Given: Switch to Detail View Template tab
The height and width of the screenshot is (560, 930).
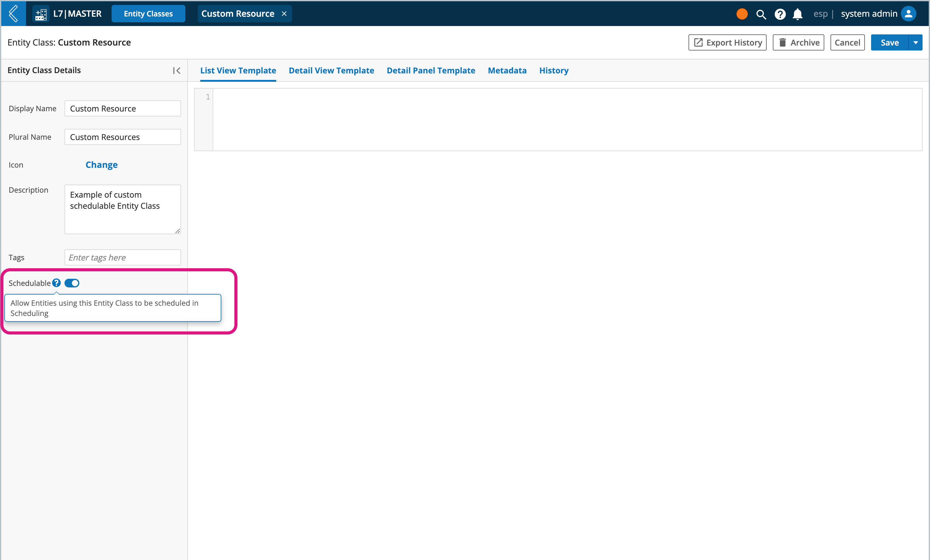Looking at the screenshot, I should pos(331,71).
